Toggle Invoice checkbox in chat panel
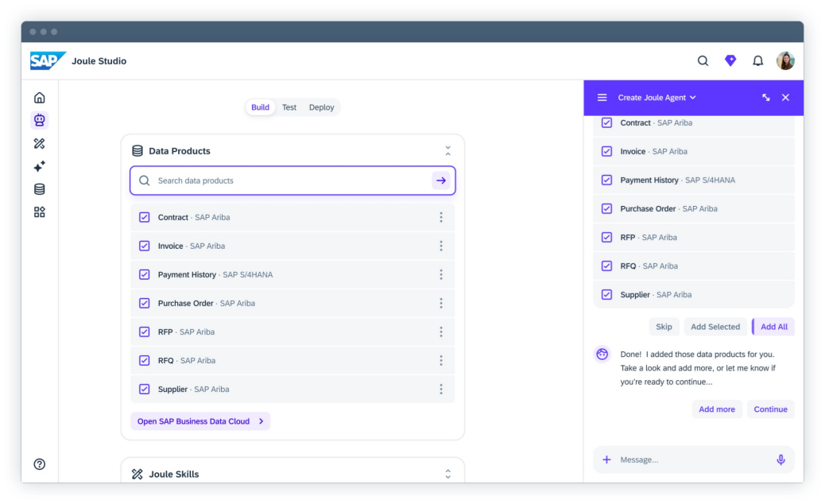The height and width of the screenshot is (504, 825). click(x=606, y=152)
